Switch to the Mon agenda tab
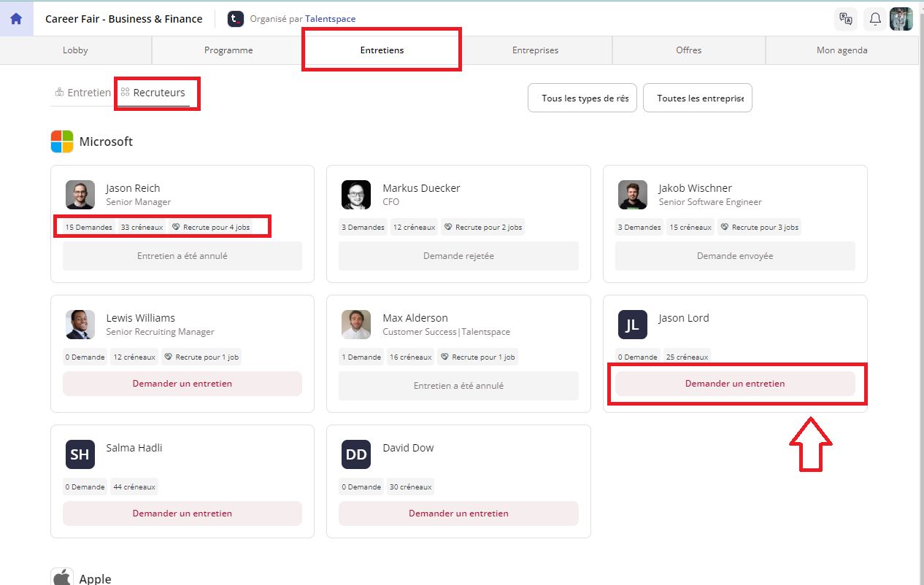924x585 pixels. (x=842, y=50)
